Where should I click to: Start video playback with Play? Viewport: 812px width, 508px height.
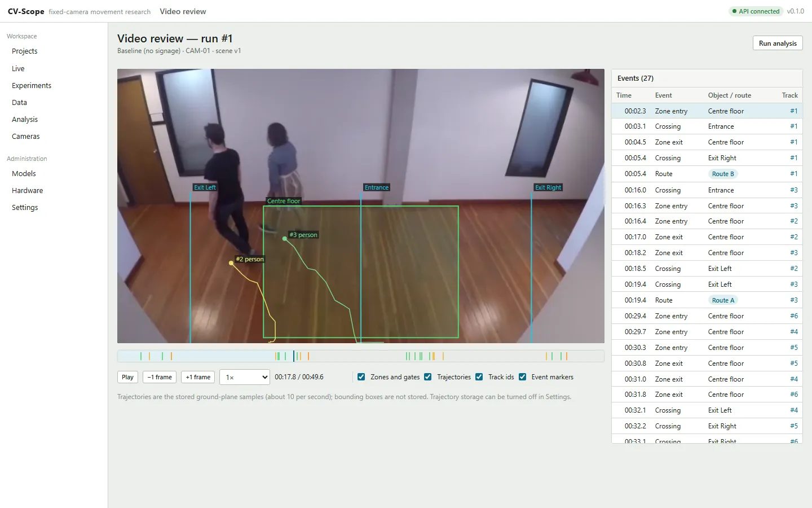pos(128,377)
